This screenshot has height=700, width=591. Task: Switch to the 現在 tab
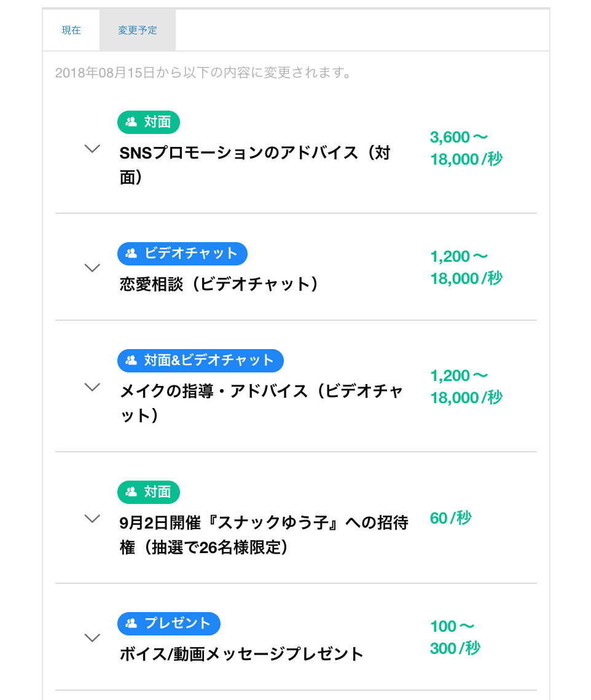(x=71, y=30)
